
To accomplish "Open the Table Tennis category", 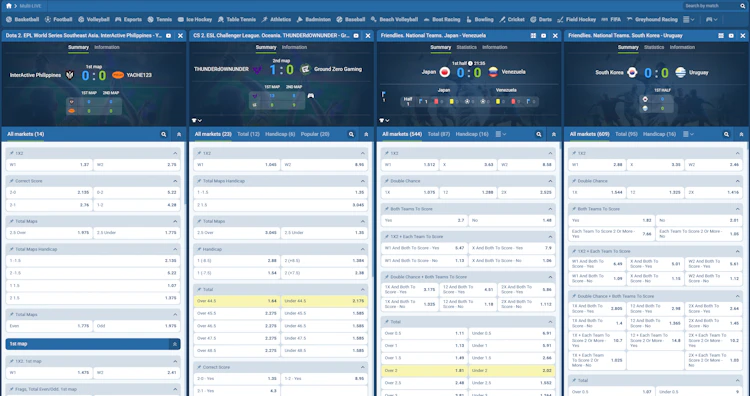I will (237, 20).
